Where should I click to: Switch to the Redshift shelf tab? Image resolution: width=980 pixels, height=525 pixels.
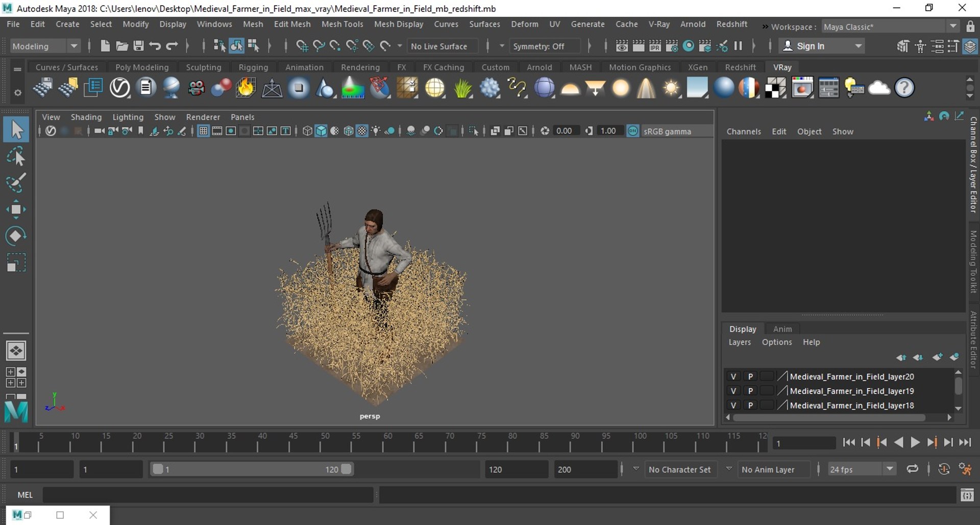pos(740,67)
